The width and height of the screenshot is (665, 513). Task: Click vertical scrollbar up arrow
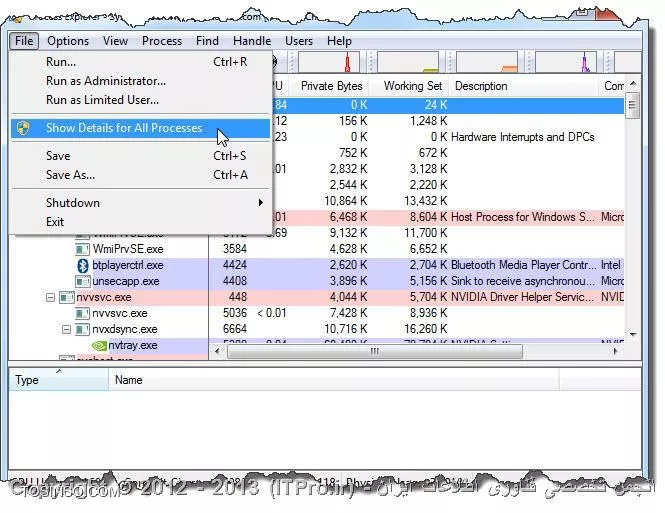point(633,84)
